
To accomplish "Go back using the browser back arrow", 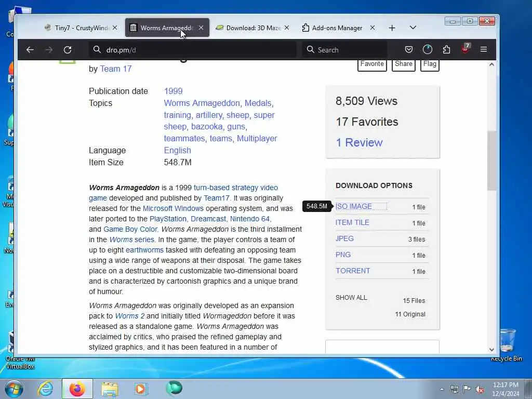I will click(30, 50).
